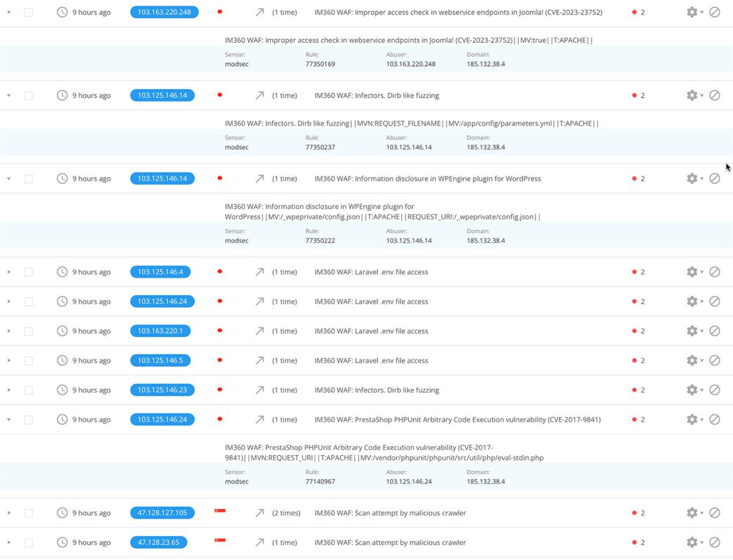Click the 103.163.220.248 IP badge
This screenshot has width=733, height=560.
[164, 12]
